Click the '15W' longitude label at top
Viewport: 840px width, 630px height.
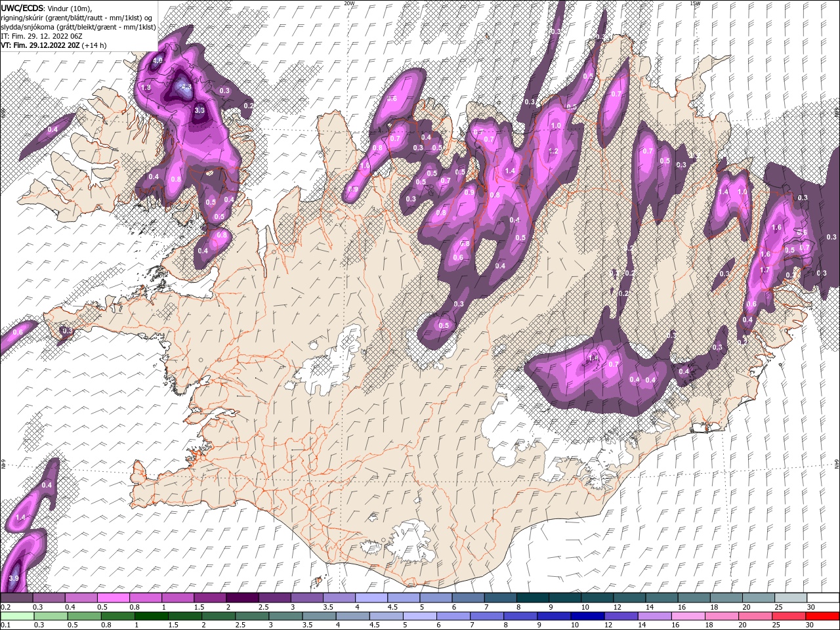[x=695, y=3]
